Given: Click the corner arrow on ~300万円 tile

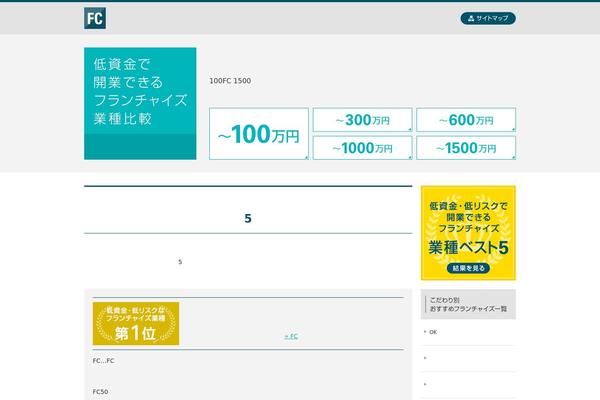Looking at the screenshot, I should (409, 129).
